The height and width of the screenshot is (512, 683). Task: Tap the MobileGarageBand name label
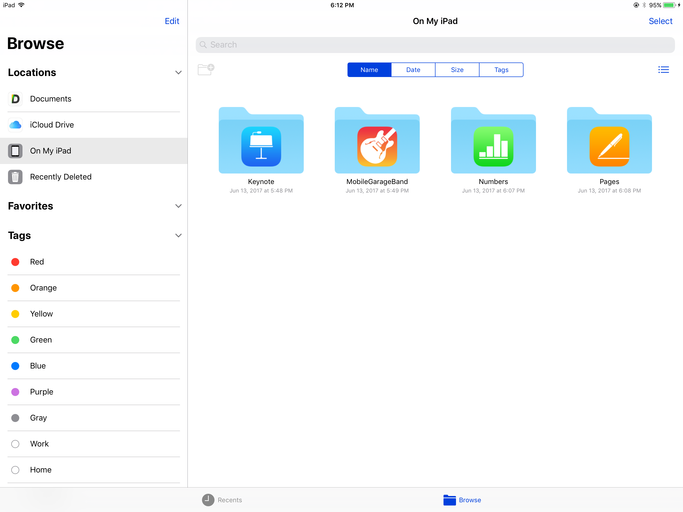click(x=377, y=182)
